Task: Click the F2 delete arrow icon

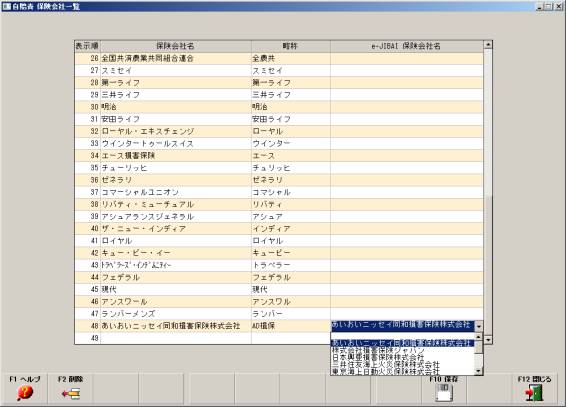Action: coord(70,393)
